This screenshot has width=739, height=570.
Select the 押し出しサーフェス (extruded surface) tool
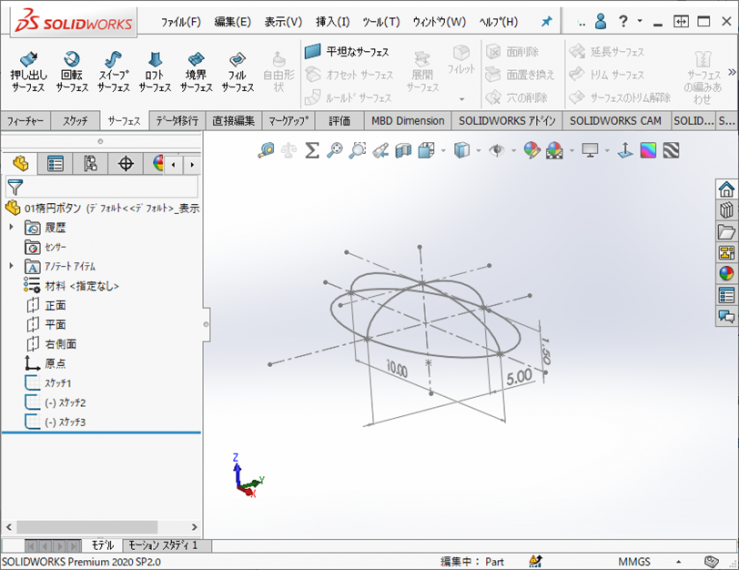coord(29,72)
